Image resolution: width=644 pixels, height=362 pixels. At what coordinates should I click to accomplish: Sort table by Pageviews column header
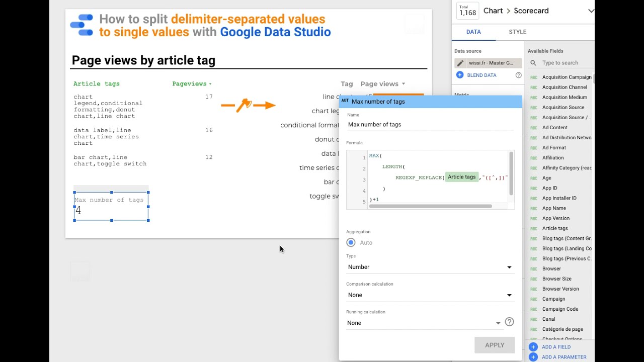(192, 84)
